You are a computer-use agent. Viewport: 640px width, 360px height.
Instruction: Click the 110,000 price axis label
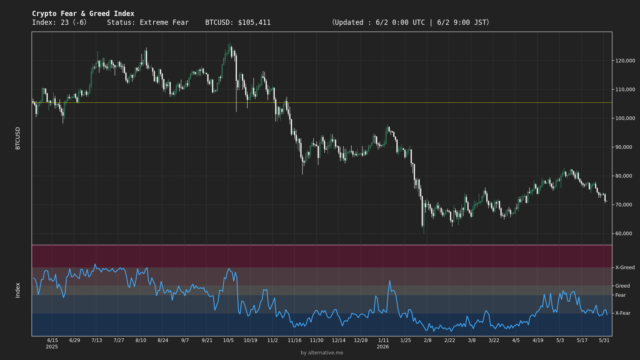pos(625,89)
